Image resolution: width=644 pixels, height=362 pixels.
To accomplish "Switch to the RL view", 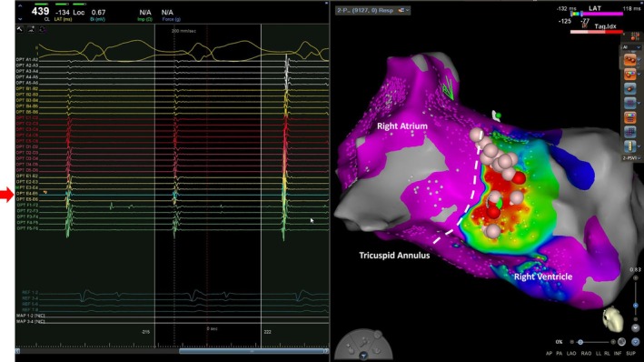I will (x=607, y=354).
